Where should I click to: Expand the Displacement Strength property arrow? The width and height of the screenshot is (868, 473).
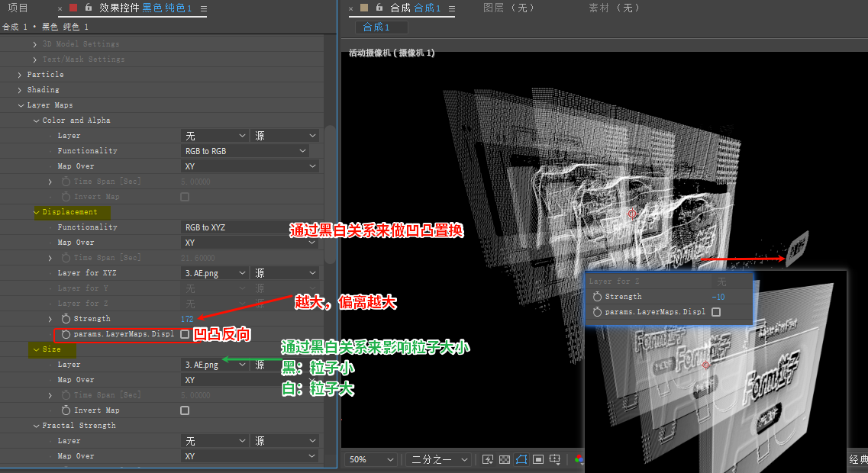coord(50,319)
